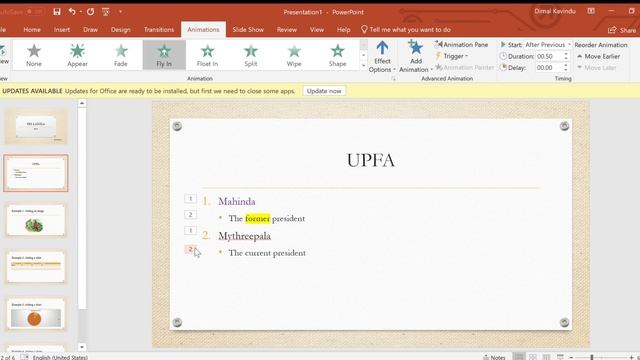Image resolution: width=640 pixels, height=360 pixels.
Task: Open the Add Animation menu
Action: coord(416,57)
